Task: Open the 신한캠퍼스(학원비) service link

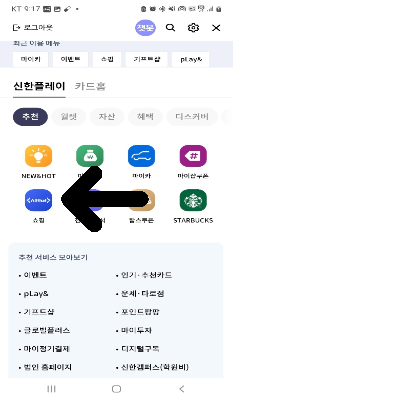Action: 155,367
